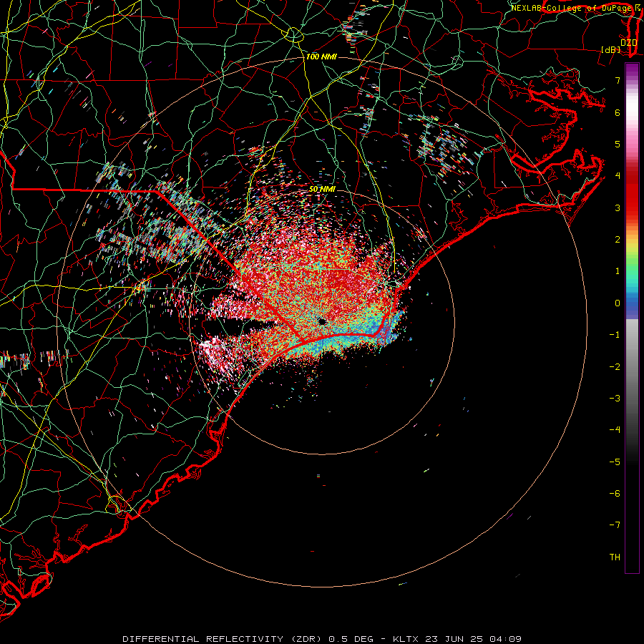Click the 'DZD' product label above the color scale

629,43
